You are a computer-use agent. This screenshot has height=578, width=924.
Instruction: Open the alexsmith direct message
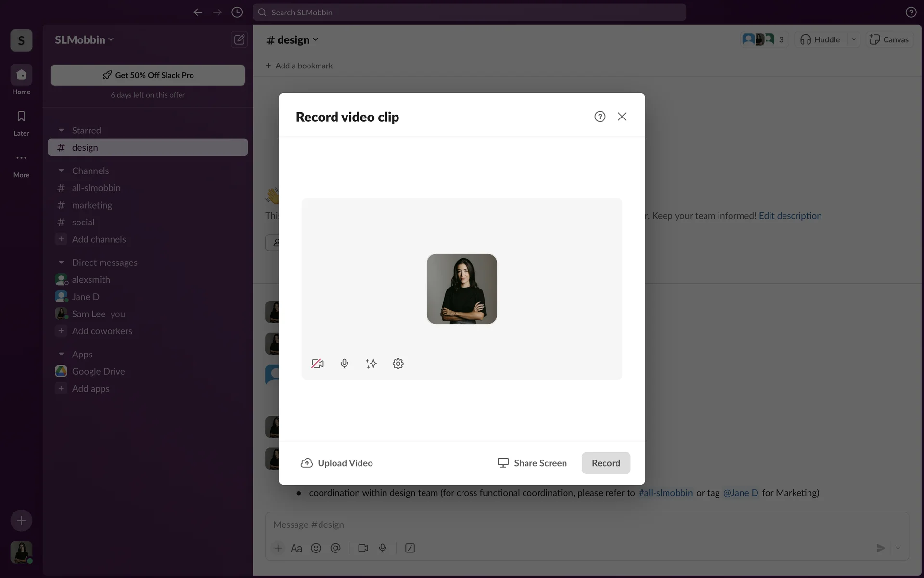(x=91, y=280)
